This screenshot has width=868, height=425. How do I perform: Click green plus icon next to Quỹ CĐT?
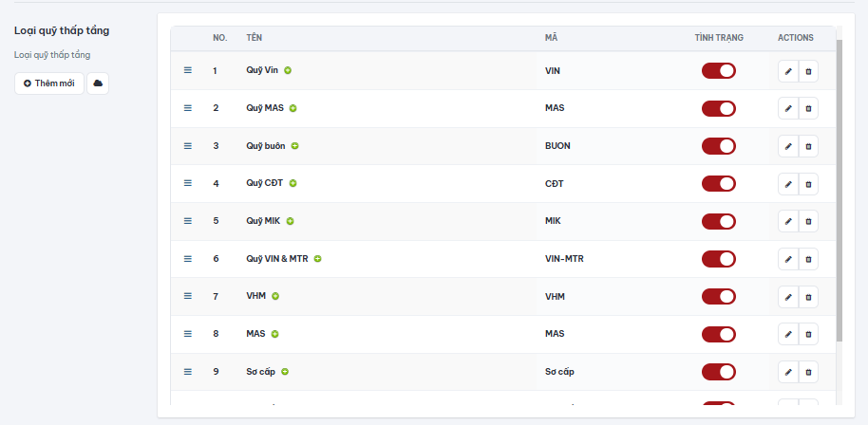tap(292, 183)
